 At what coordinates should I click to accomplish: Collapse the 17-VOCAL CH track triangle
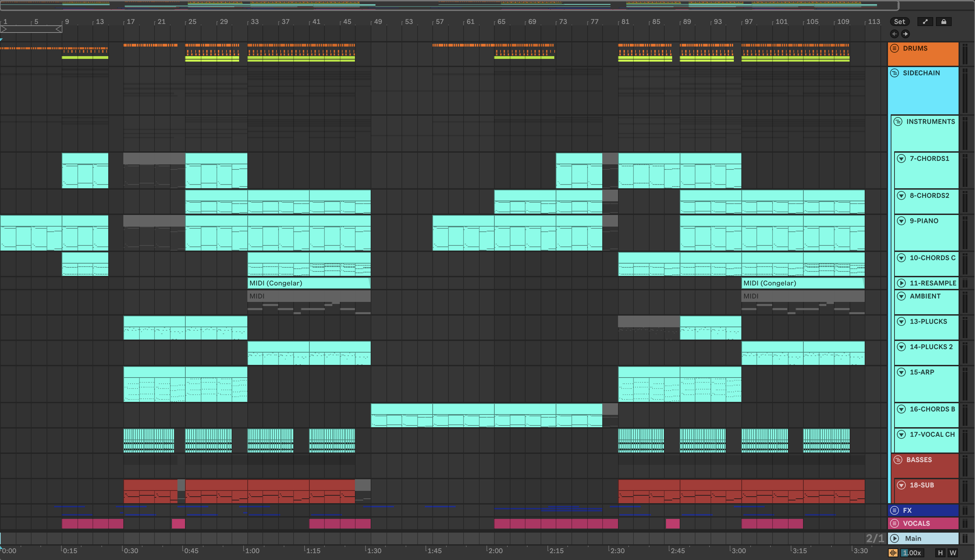(x=901, y=435)
